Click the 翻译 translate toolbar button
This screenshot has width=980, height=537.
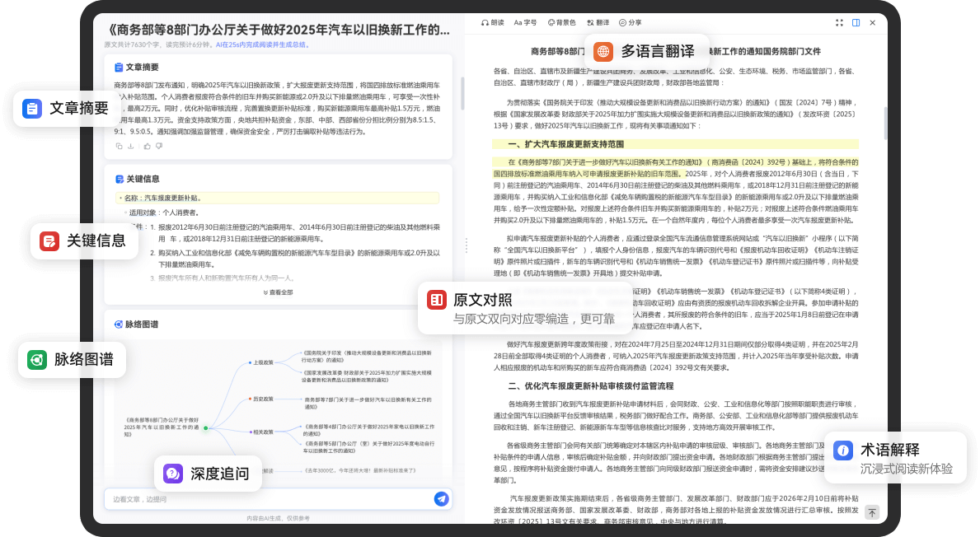[x=598, y=22]
